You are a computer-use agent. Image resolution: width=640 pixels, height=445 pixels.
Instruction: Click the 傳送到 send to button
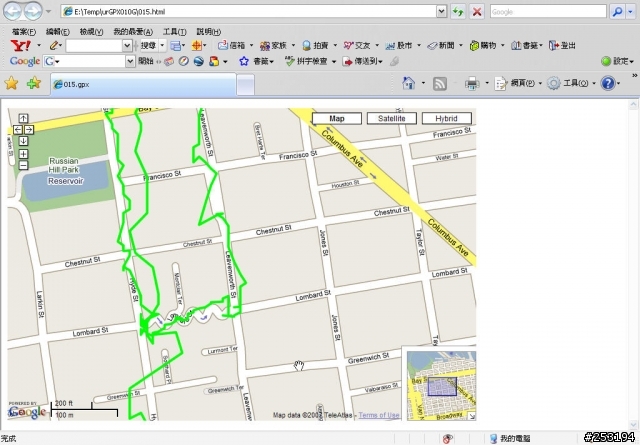click(362, 61)
